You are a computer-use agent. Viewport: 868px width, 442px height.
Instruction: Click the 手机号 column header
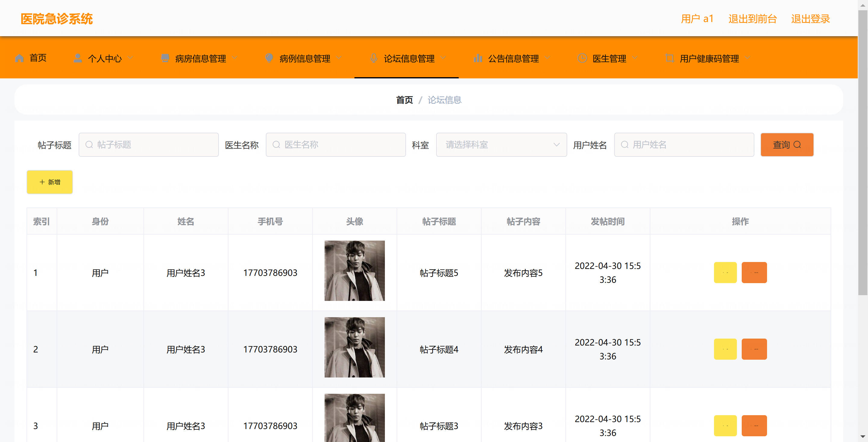pos(270,221)
